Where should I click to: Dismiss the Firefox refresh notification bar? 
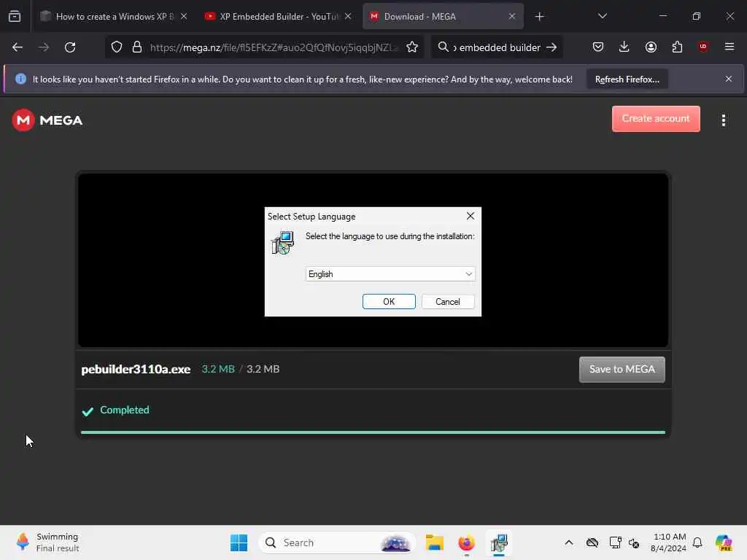(x=729, y=79)
